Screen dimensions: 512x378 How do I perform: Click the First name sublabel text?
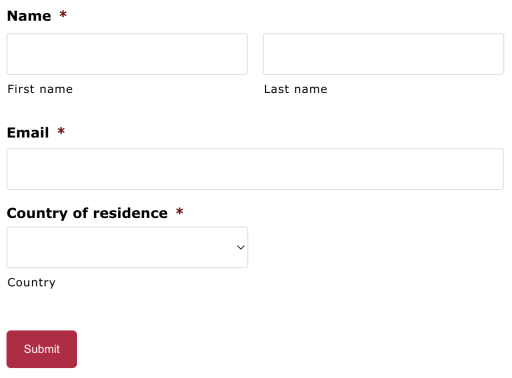pos(40,89)
